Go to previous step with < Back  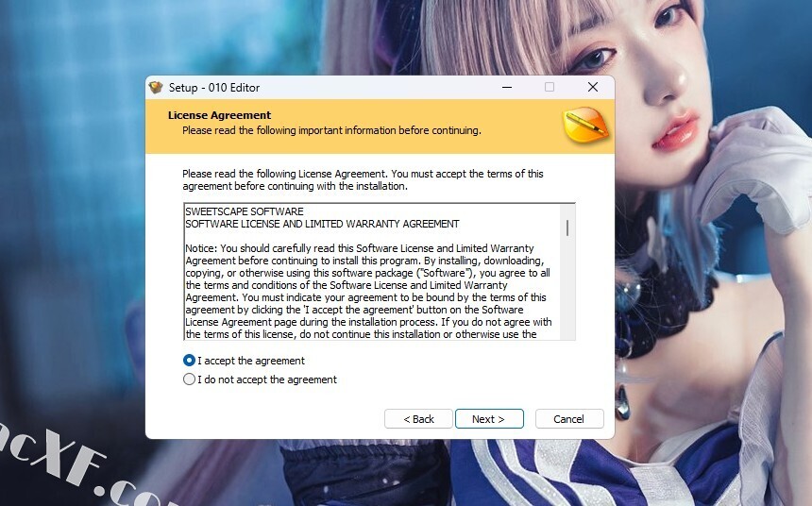[x=418, y=419]
